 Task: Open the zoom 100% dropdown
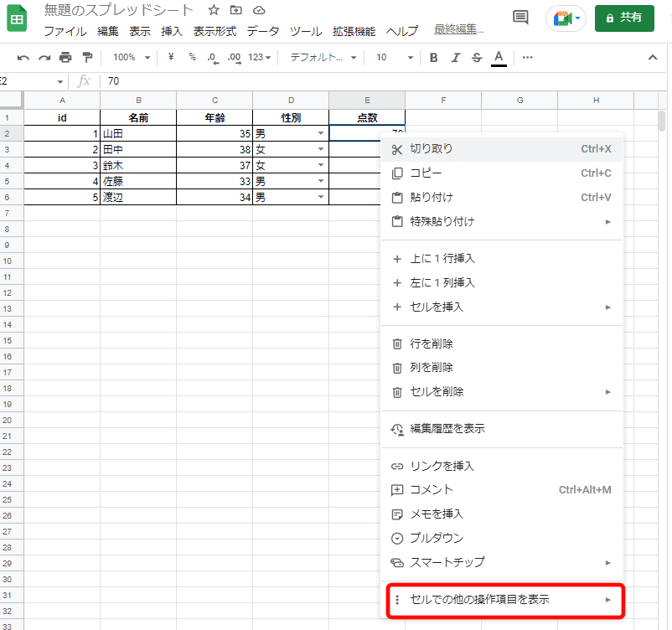pyautogui.click(x=132, y=58)
